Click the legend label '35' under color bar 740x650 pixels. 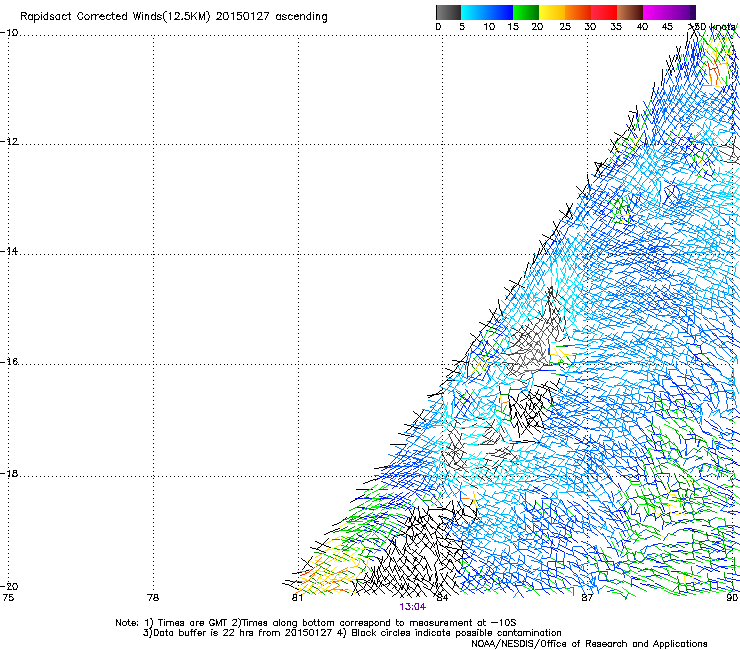point(616,27)
